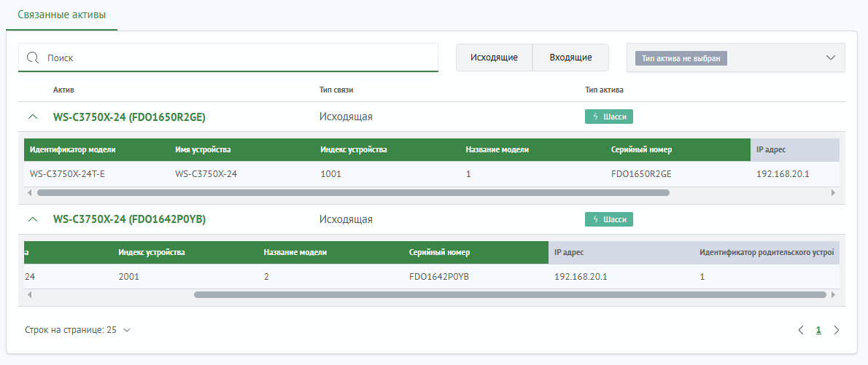Click the first table's scroll-right arrow
The height and width of the screenshot is (365, 868).
[832, 193]
